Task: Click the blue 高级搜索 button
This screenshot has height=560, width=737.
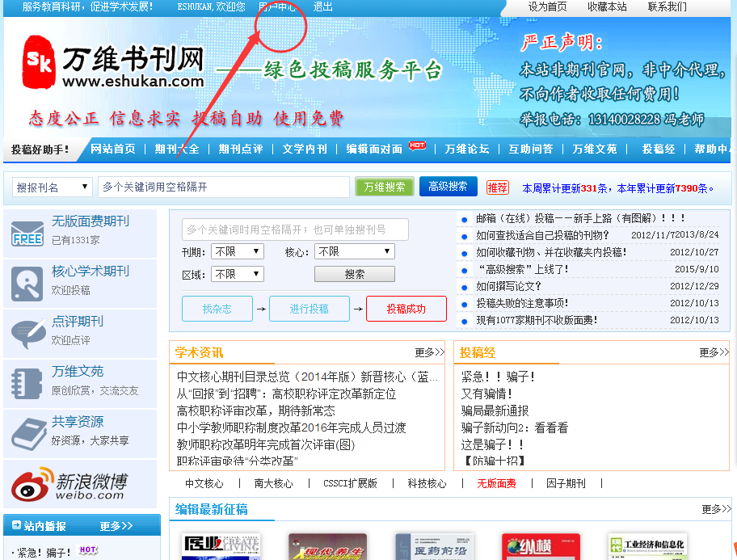Action: (x=448, y=187)
